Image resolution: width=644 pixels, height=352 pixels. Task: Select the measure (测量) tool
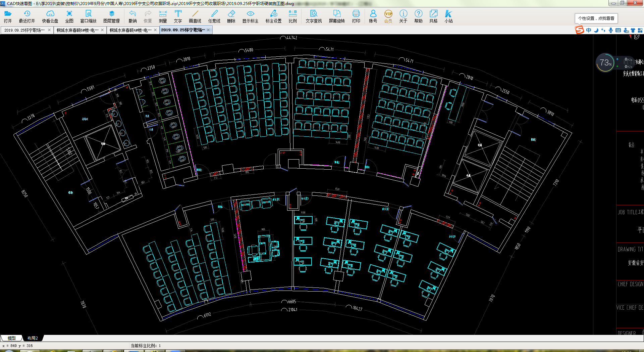pyautogui.click(x=163, y=16)
